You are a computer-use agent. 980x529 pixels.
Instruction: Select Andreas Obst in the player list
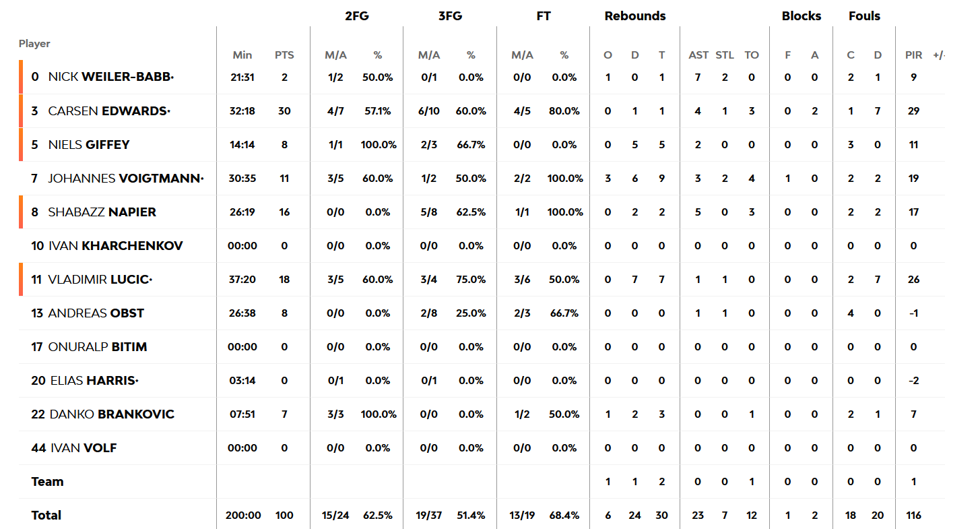[96, 313]
